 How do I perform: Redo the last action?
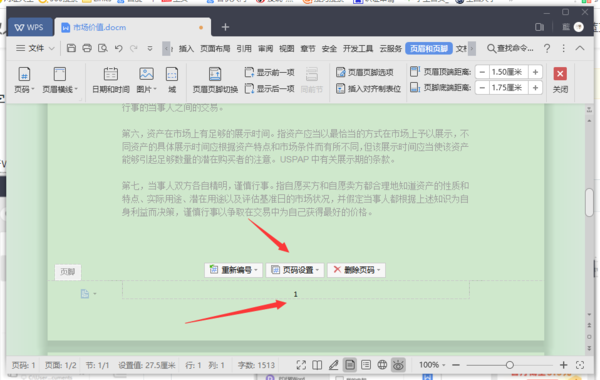(x=134, y=48)
